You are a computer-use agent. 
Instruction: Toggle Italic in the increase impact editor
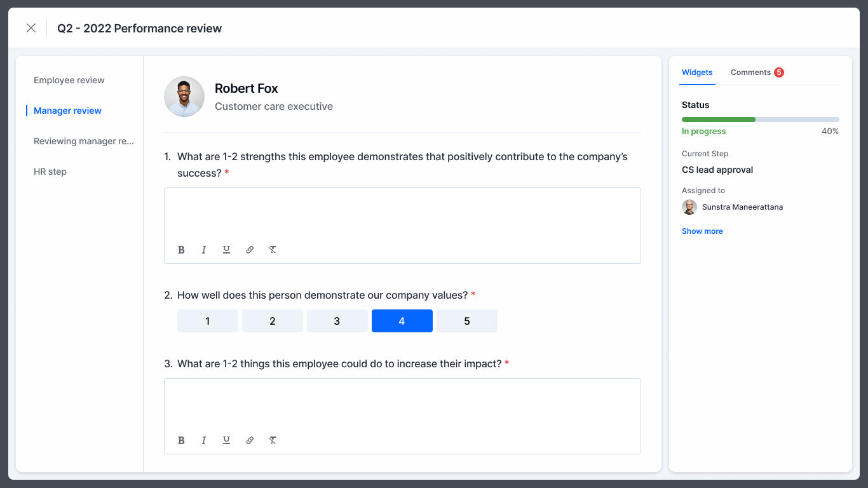204,440
